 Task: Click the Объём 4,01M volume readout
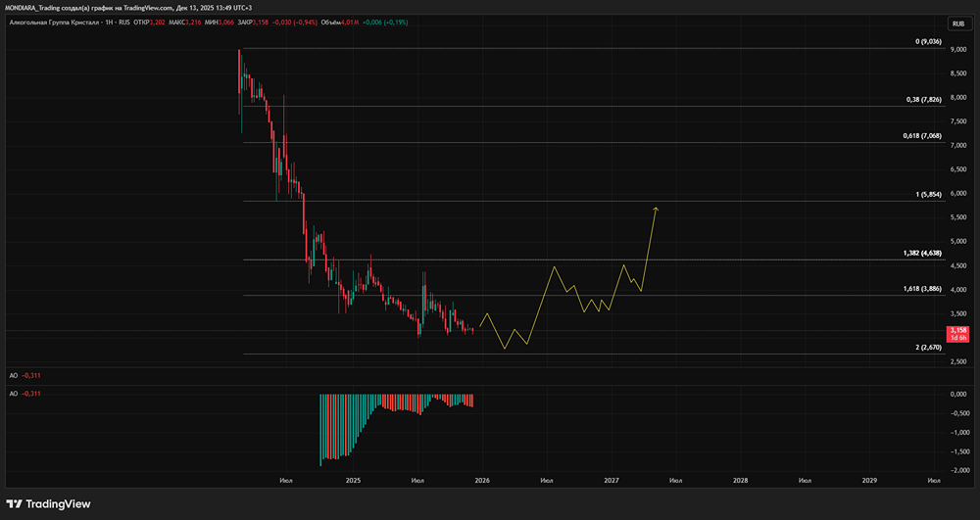(x=340, y=23)
